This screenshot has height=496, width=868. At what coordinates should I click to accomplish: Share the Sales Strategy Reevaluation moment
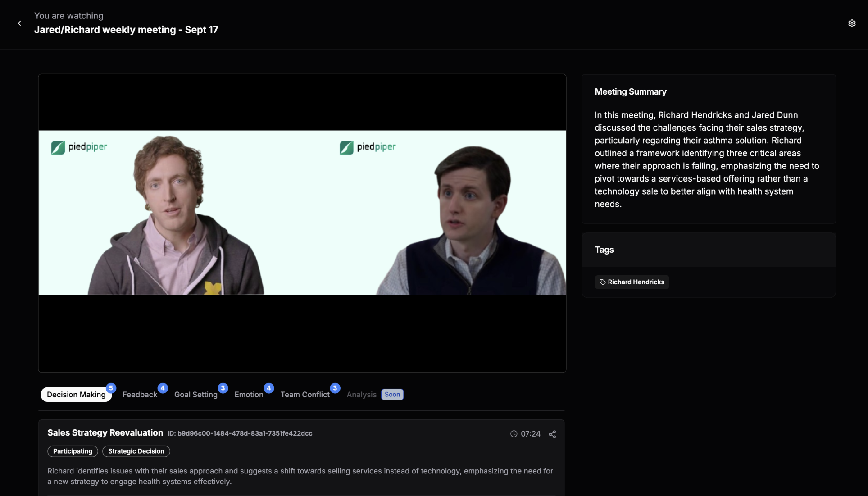(x=552, y=434)
